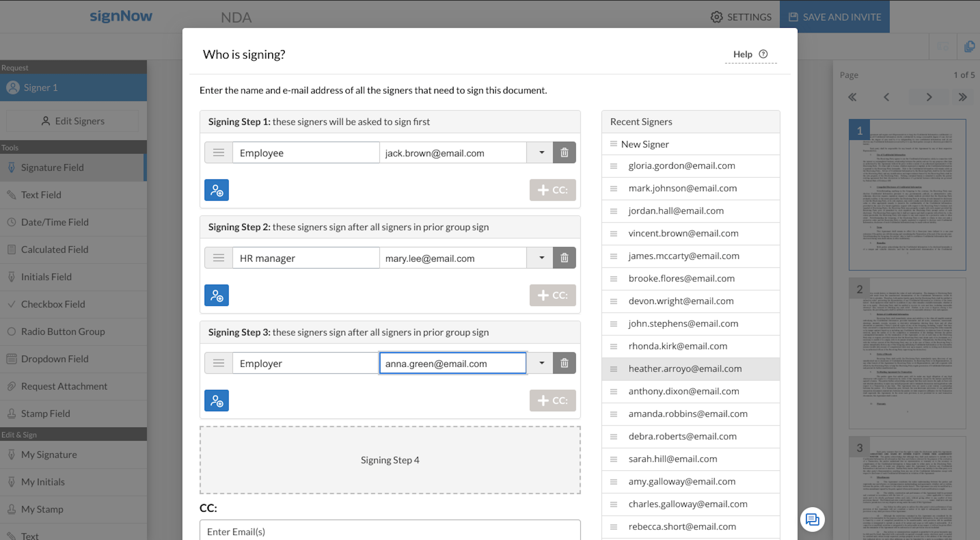Select the Calculated Field tool
Viewport: 980px width, 540px height.
54,249
